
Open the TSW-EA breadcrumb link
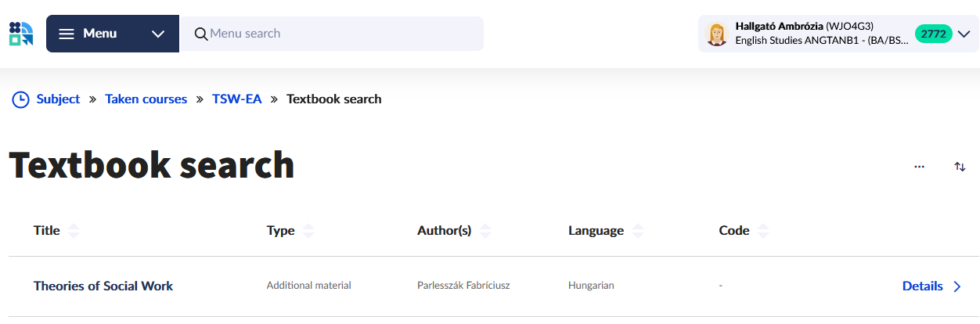(236, 99)
